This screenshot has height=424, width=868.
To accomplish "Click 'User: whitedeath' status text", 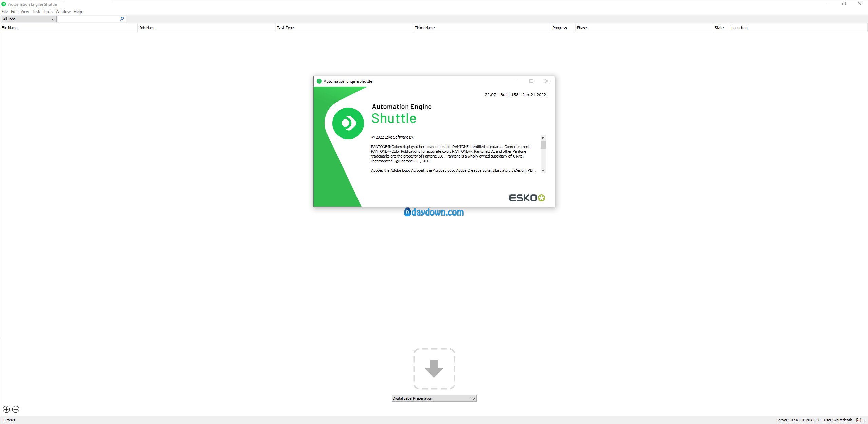I will pyautogui.click(x=838, y=420).
